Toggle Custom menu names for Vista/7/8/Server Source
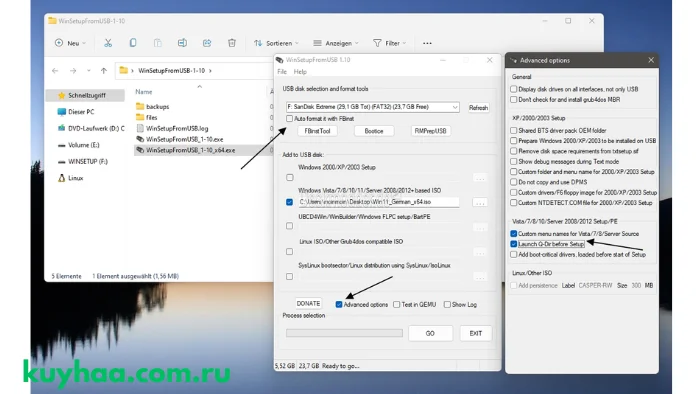Viewport: 700px width, 394px height. [513, 234]
